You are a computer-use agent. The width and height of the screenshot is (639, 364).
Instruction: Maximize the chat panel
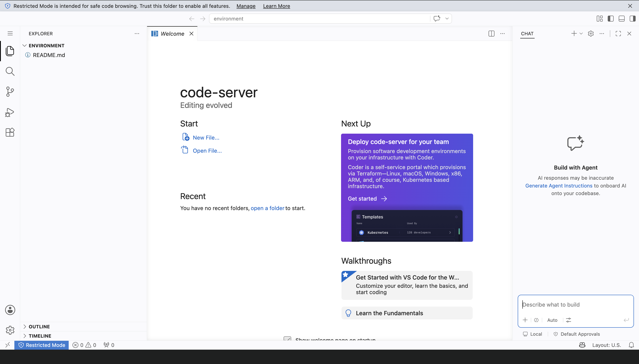(618, 34)
